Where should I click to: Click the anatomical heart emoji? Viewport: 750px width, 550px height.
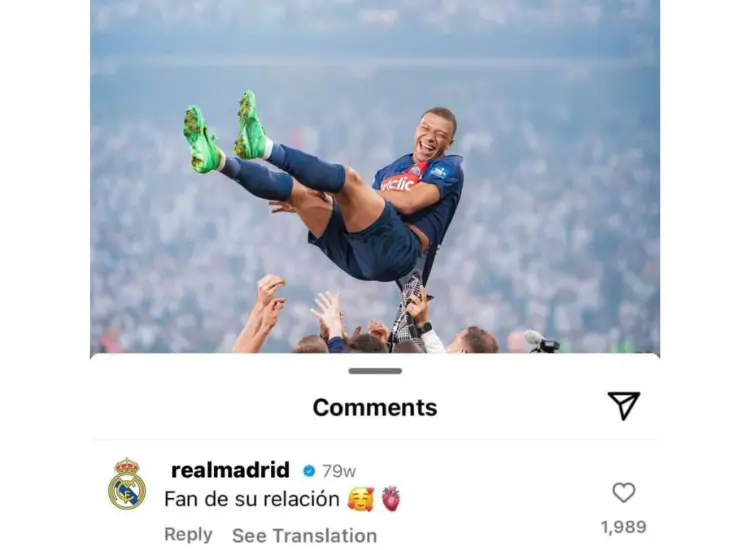click(391, 499)
